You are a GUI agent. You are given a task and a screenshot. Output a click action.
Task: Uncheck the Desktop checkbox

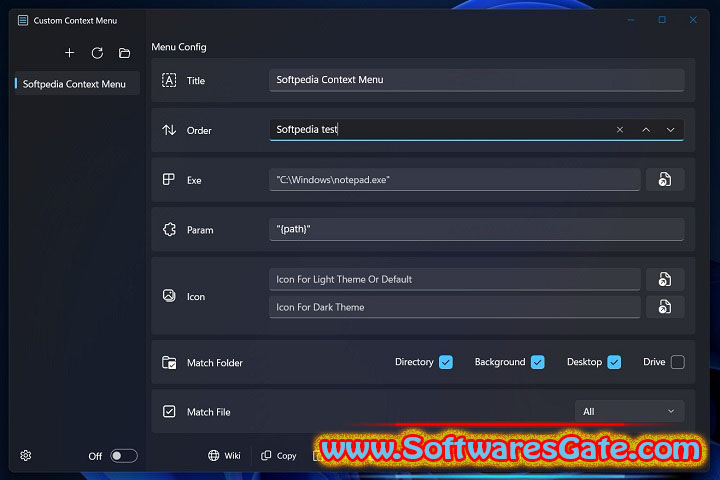point(614,362)
